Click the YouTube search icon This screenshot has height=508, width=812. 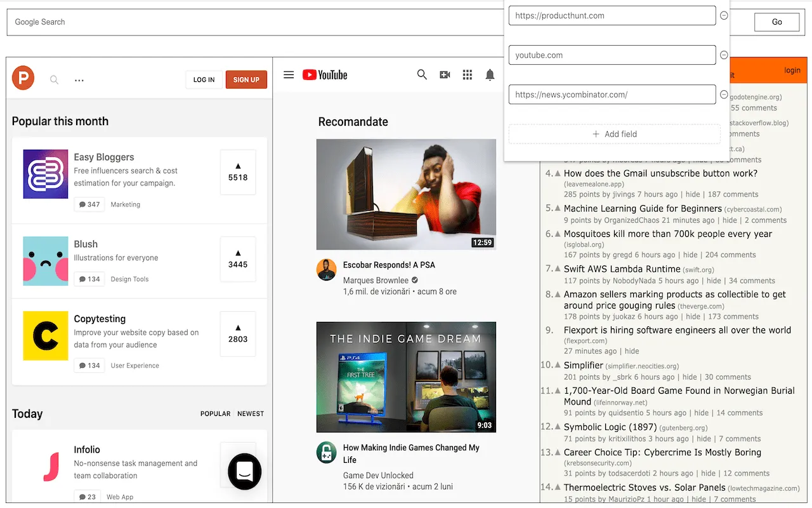[x=422, y=75]
